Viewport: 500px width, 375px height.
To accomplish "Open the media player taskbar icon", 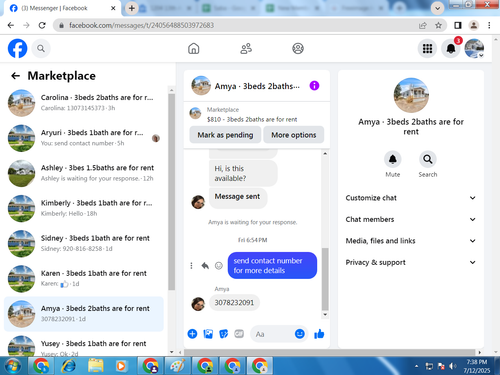I will (x=121, y=366).
